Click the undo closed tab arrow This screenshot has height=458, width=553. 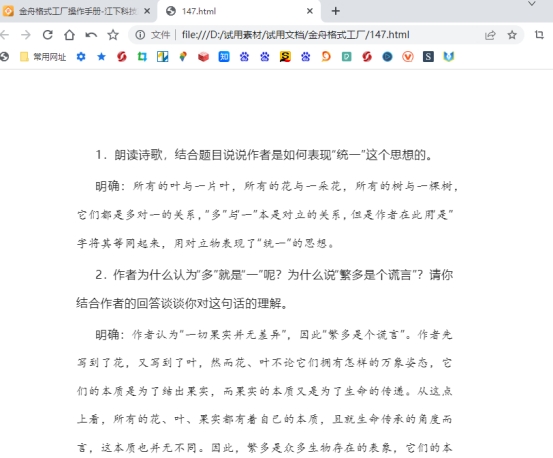(x=91, y=35)
